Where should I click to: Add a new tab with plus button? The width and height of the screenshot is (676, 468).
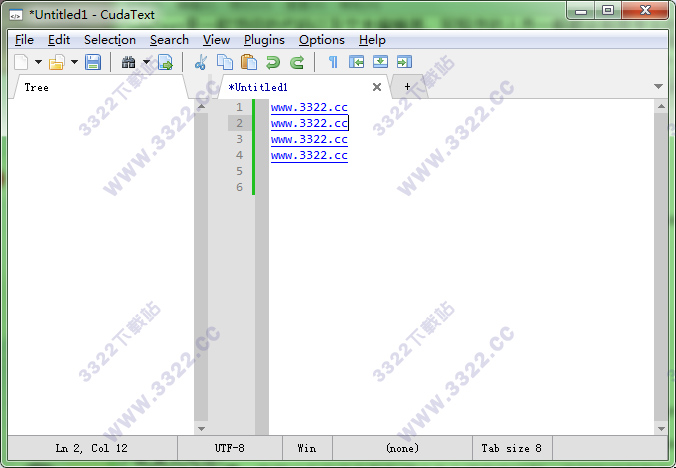tap(407, 87)
